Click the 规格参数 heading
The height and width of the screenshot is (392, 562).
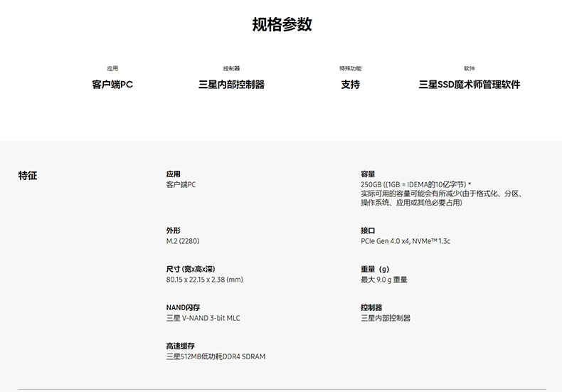[x=282, y=24]
